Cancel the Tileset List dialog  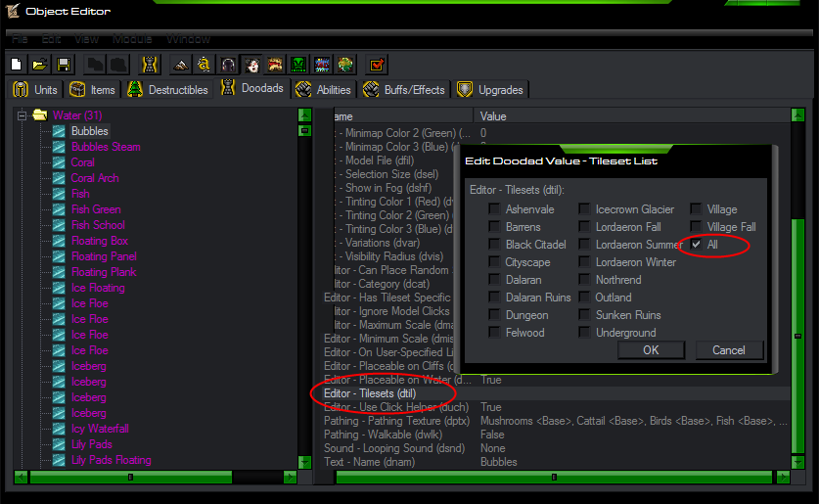point(729,350)
